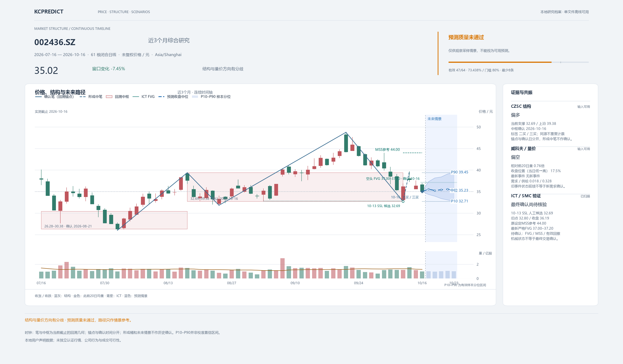
Task: Click the 本地研究档案 · 单文件离线可用 header text
Action: point(564,12)
